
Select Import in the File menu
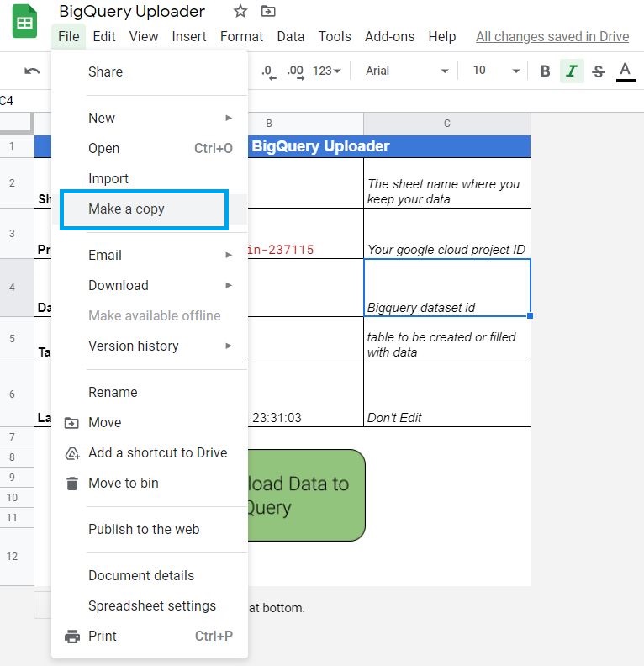coord(150,178)
